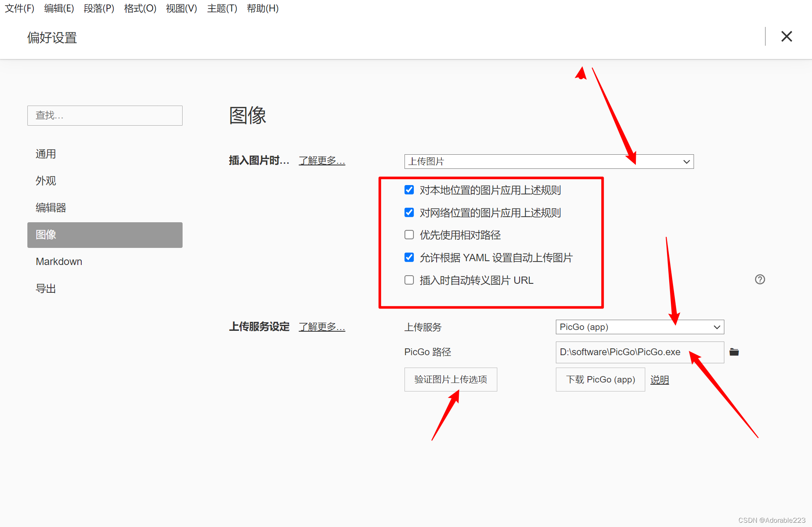The height and width of the screenshot is (527, 812).
Task: Click the 验证图片上传选项 button
Action: [451, 380]
